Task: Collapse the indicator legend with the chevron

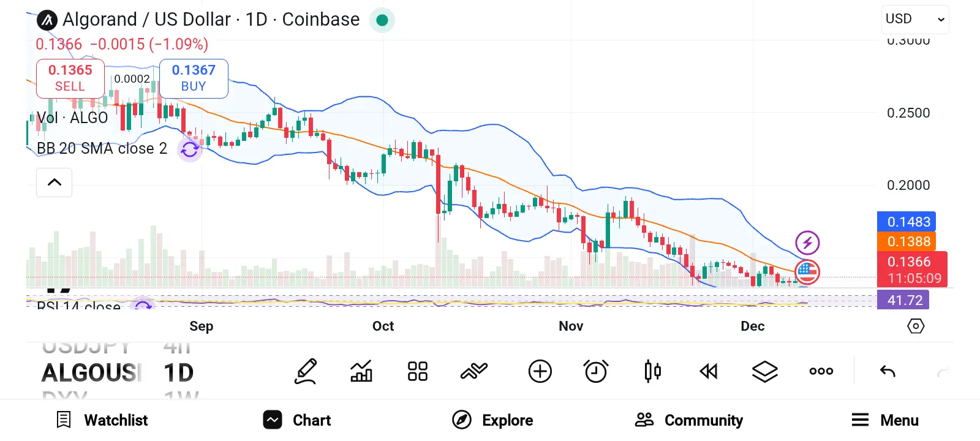Action: (x=55, y=183)
